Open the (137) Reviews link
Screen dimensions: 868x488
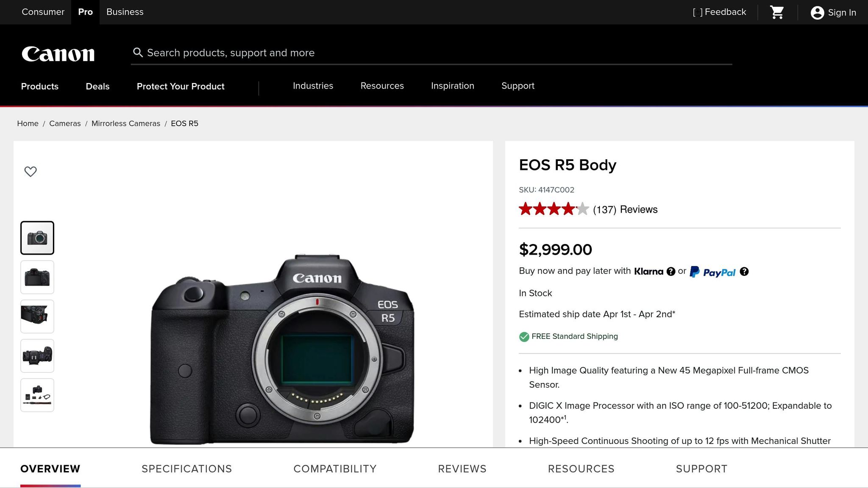(x=625, y=210)
